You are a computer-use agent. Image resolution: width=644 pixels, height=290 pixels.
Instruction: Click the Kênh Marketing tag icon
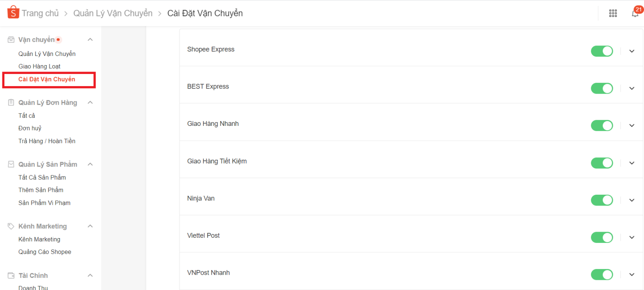(x=11, y=226)
